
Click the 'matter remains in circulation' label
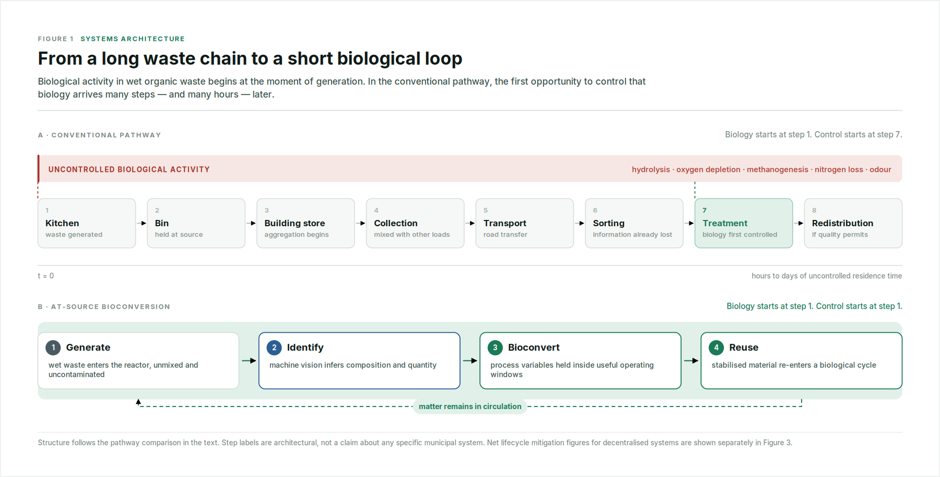(x=470, y=406)
